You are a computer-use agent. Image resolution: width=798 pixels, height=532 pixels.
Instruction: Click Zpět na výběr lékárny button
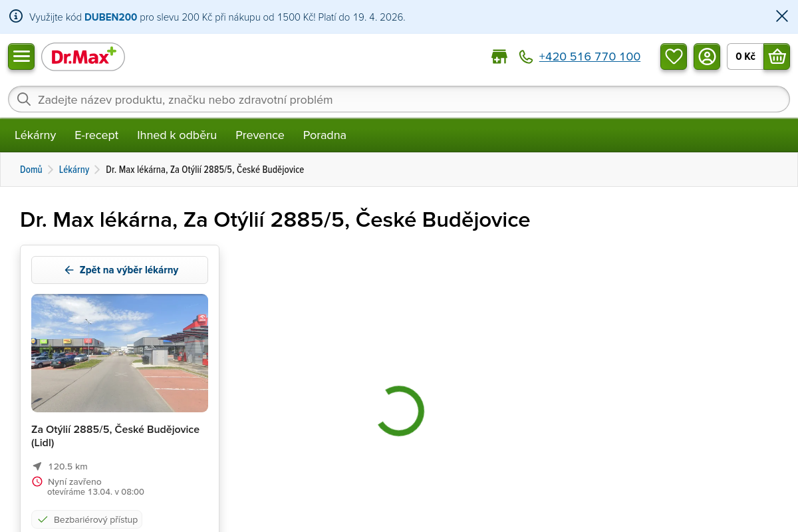120,270
